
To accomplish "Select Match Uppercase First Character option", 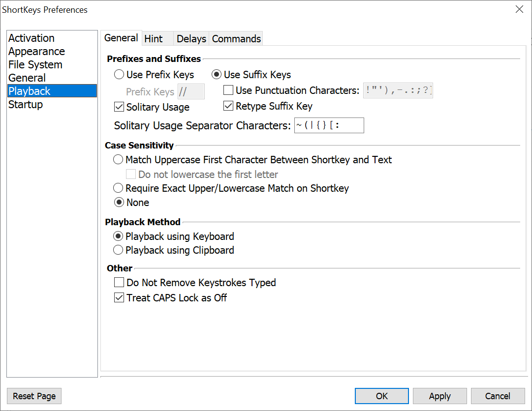I will 118,160.
